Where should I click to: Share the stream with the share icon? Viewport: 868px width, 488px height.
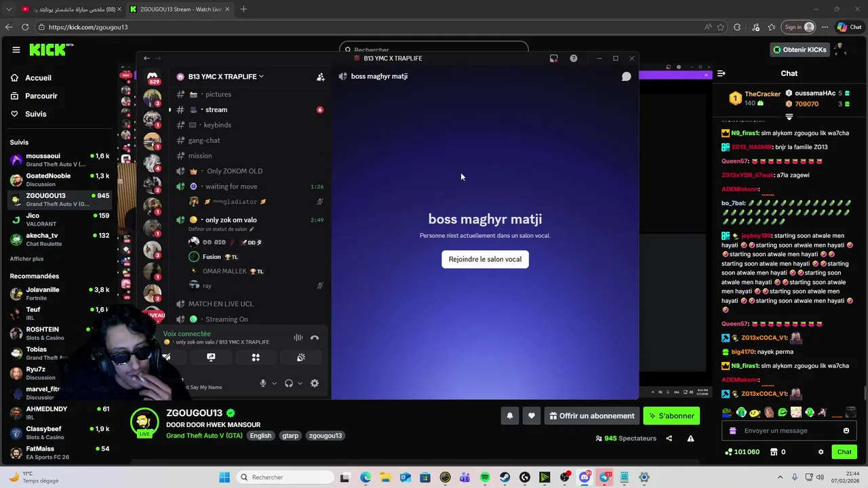(x=669, y=439)
